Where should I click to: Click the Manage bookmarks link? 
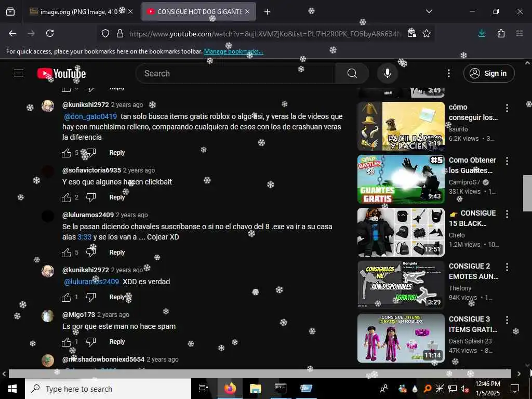pos(233,51)
